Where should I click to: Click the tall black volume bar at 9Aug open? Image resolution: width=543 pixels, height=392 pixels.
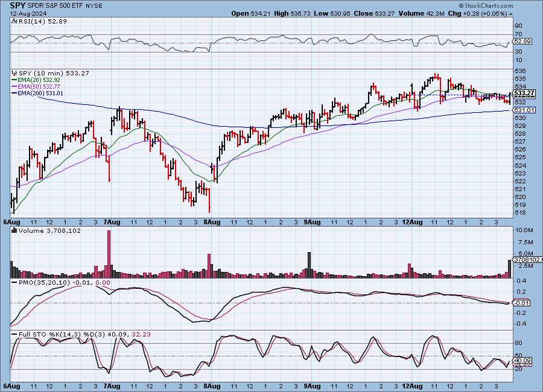pyautogui.click(x=310, y=265)
